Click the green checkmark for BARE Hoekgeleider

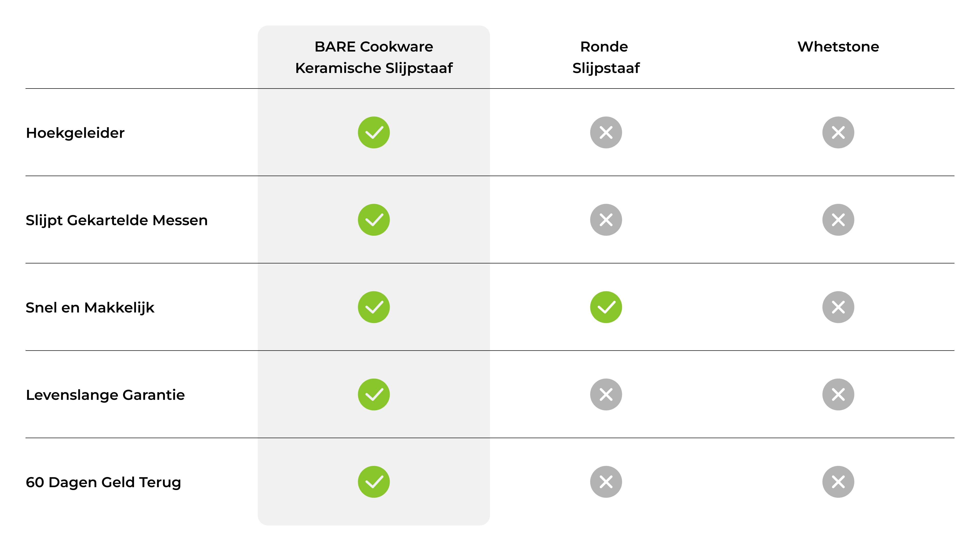pos(374,132)
